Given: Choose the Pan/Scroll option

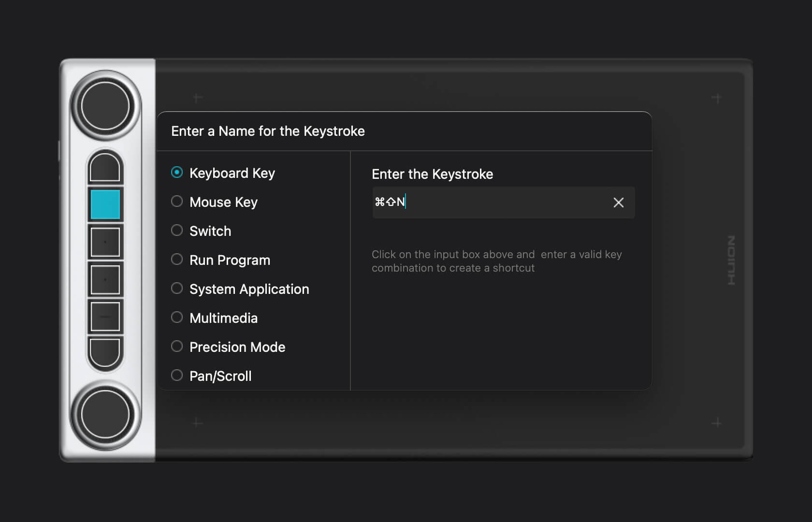Looking at the screenshot, I should point(177,376).
